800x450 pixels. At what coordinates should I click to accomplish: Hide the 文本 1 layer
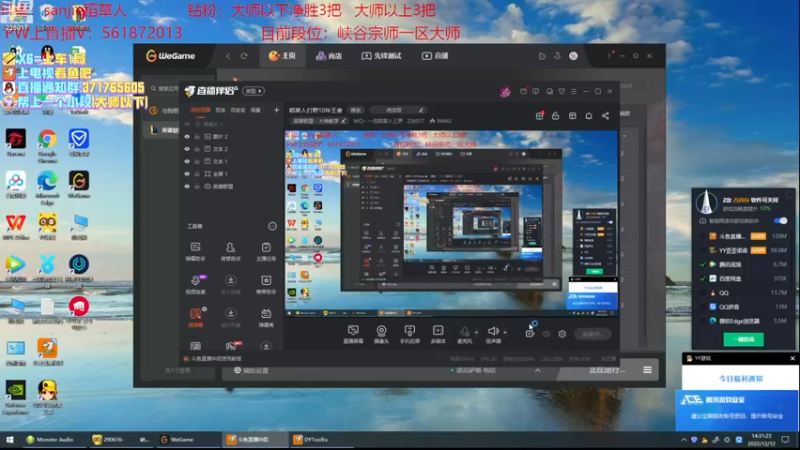pyautogui.click(x=187, y=161)
